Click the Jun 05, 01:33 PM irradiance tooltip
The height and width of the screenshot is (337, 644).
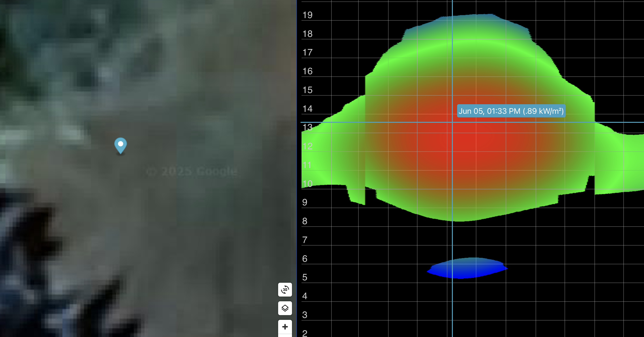[x=511, y=111]
